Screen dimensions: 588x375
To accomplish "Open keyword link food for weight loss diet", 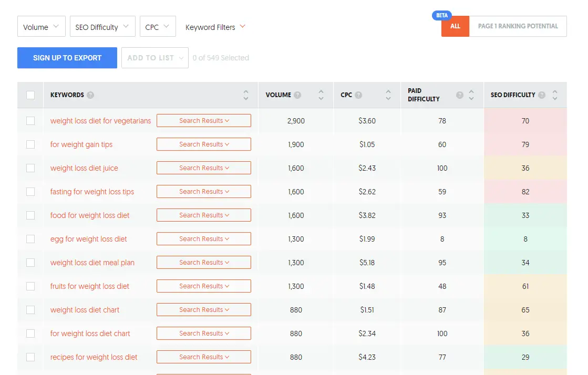I will [x=90, y=215].
